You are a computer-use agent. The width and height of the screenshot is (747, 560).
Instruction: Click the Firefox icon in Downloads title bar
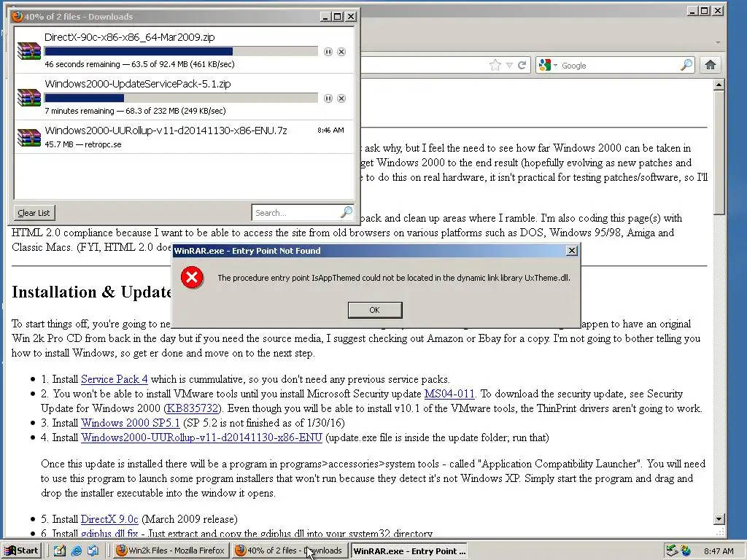click(x=18, y=17)
